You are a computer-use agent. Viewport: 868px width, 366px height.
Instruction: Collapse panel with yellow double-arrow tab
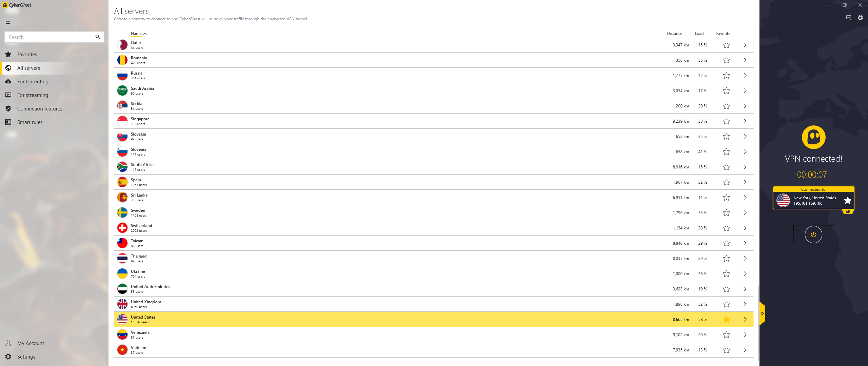pyautogui.click(x=762, y=313)
